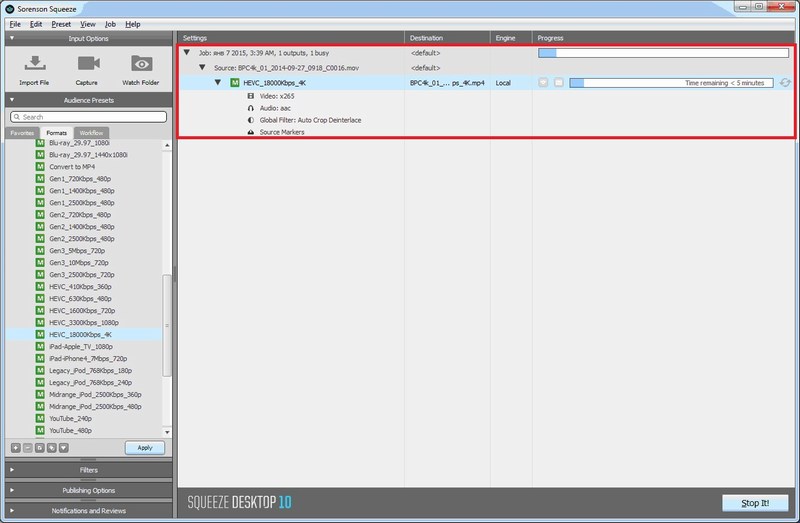800x523 pixels.
Task: Open the Preset menu
Action: (61, 24)
